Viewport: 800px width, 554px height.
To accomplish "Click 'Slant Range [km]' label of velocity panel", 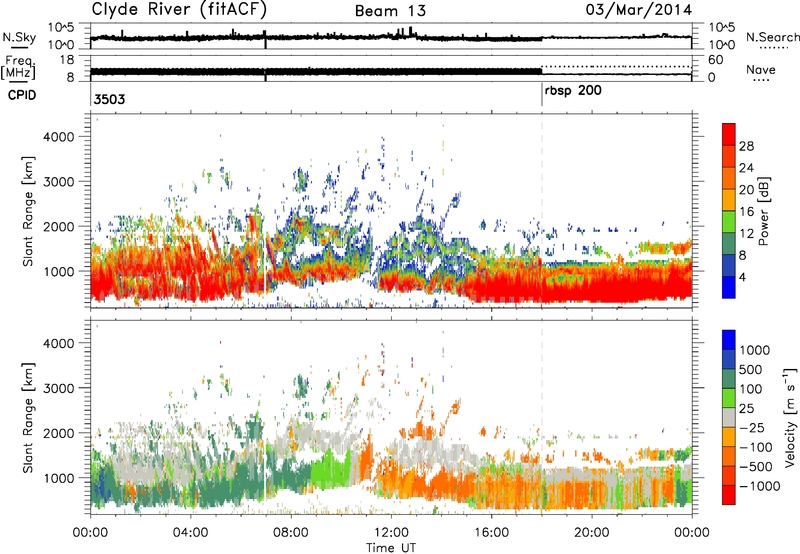I will tap(28, 417).
